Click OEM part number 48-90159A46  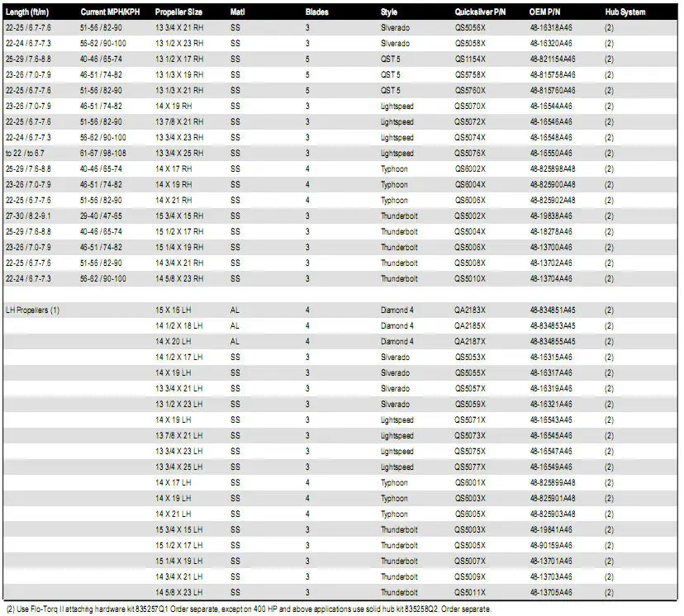550,546
